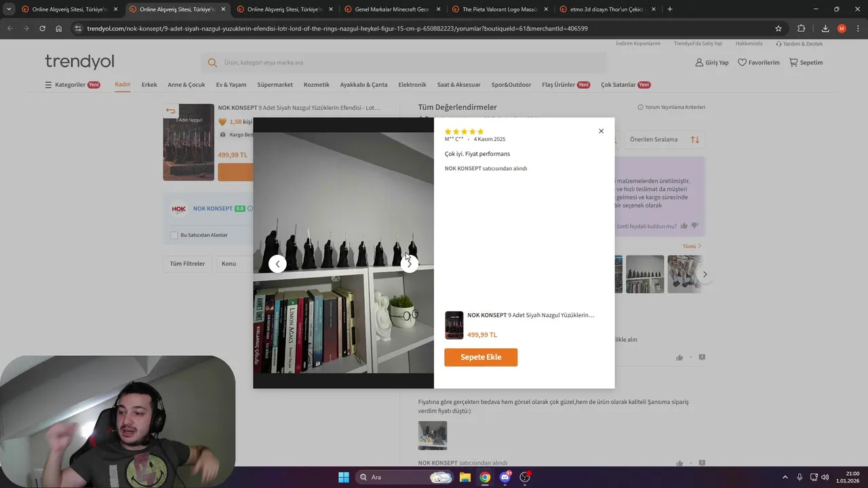Open Chrome profile avatar
868x488 pixels.
click(842, 28)
